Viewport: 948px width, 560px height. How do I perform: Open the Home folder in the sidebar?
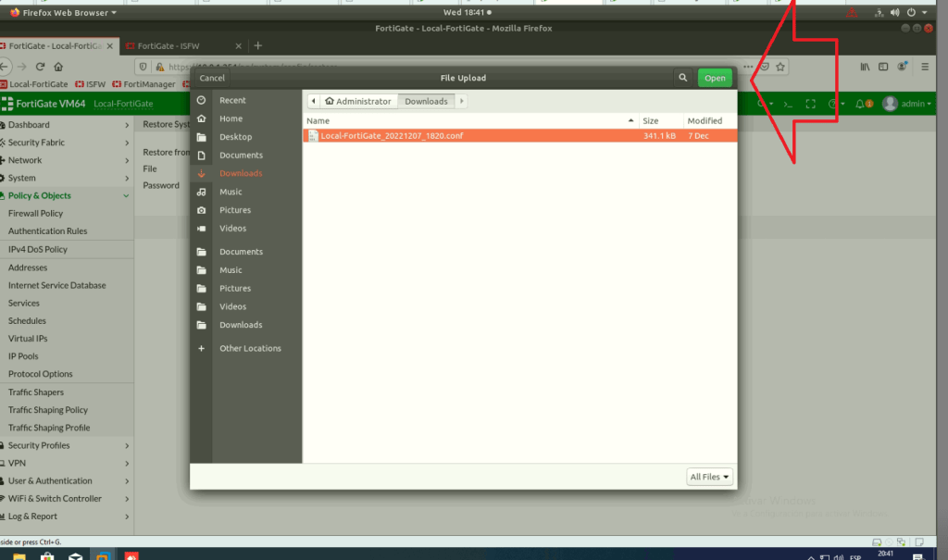point(231,118)
